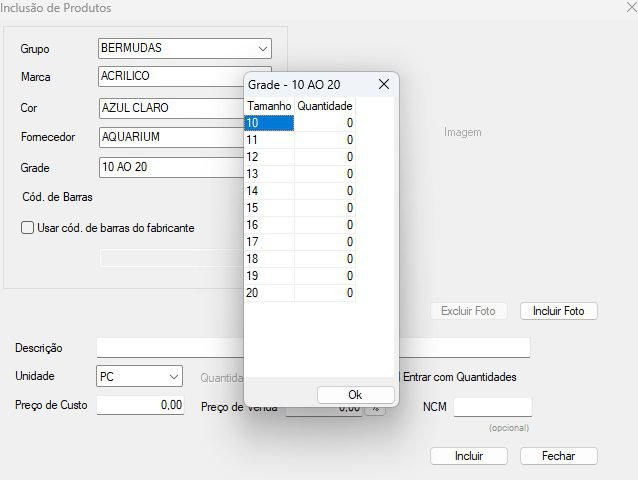Click the Fechar button
638x480 pixels.
(558, 456)
